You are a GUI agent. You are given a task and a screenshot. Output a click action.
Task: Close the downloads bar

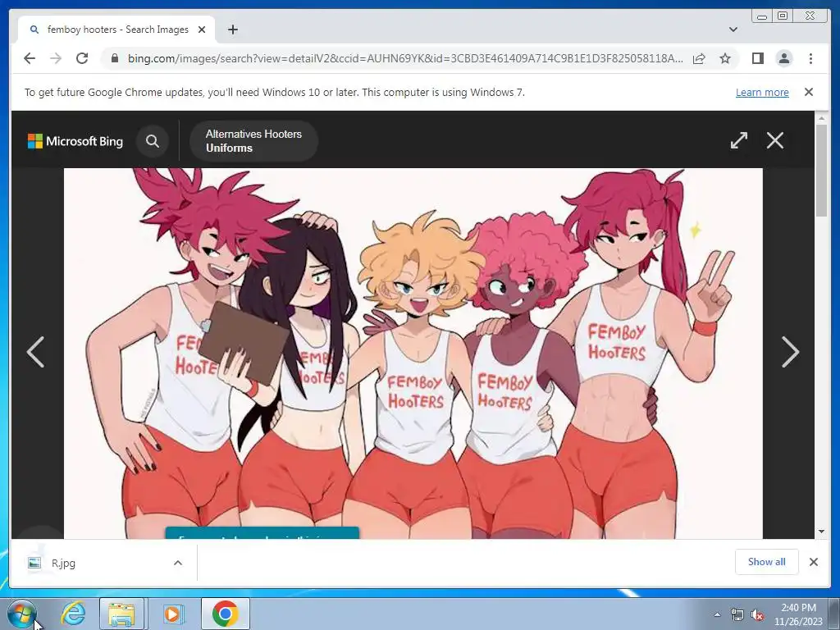tap(813, 561)
